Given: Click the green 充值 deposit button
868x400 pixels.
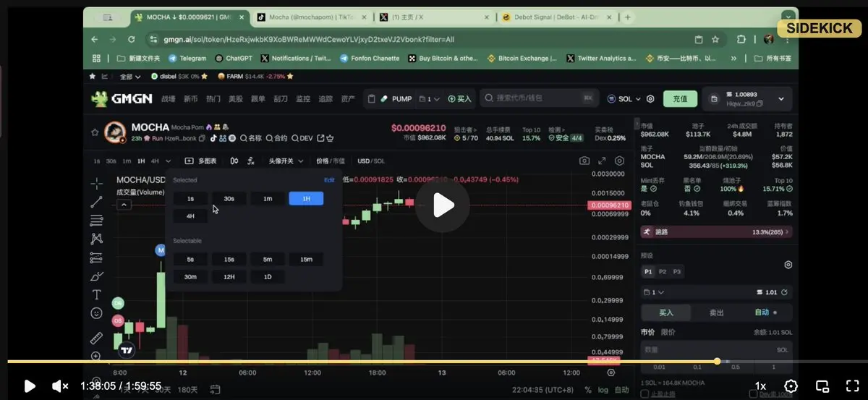Looking at the screenshot, I should [680, 98].
